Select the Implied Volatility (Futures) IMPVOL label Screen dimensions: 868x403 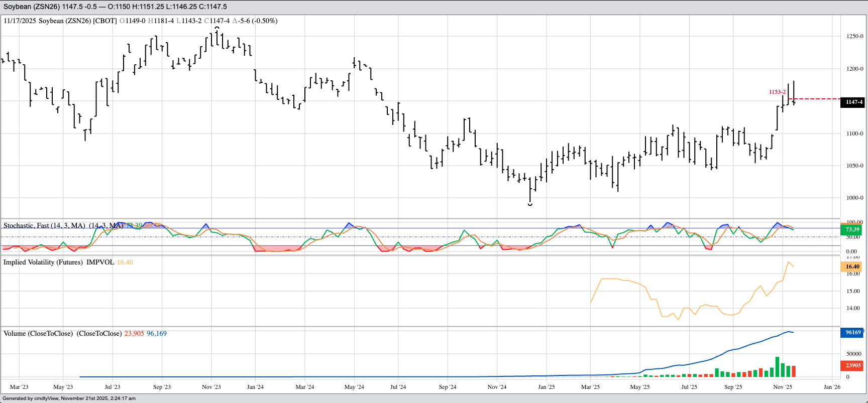click(x=59, y=262)
